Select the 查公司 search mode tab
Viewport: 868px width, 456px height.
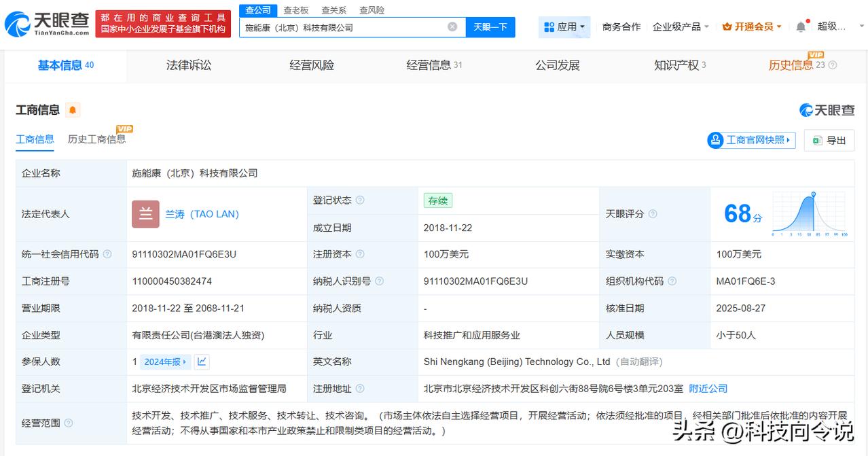(x=258, y=10)
